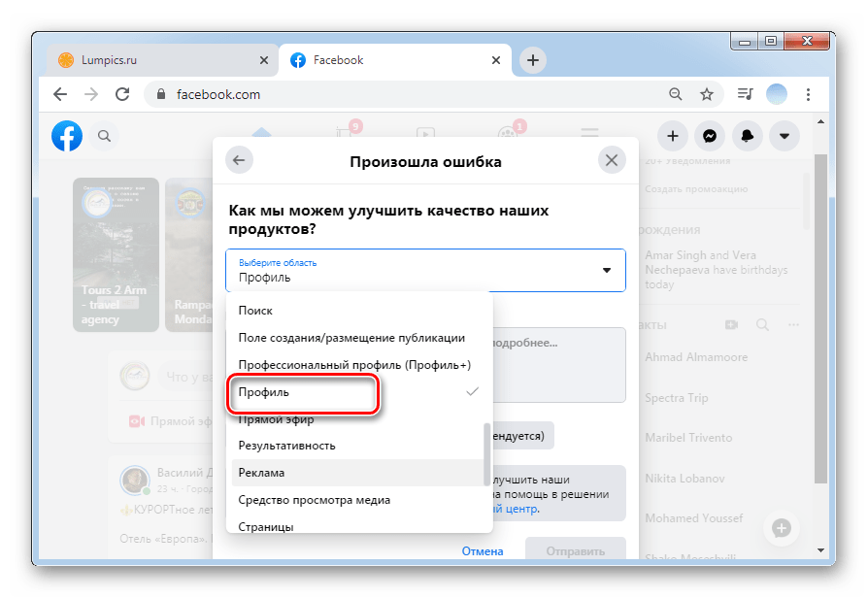Image resolution: width=868 pixels, height=598 pixels.
Task: Open the Messenger icon
Action: tap(710, 136)
